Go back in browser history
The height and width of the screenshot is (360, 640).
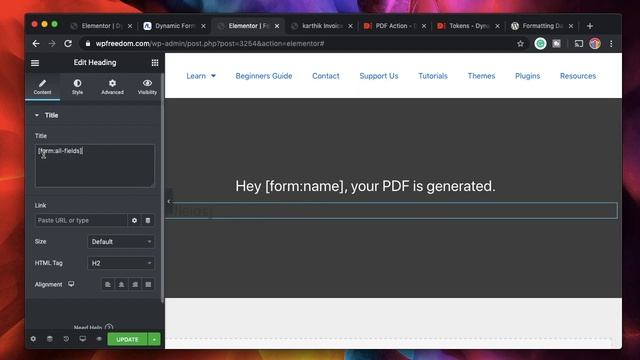pos(36,44)
